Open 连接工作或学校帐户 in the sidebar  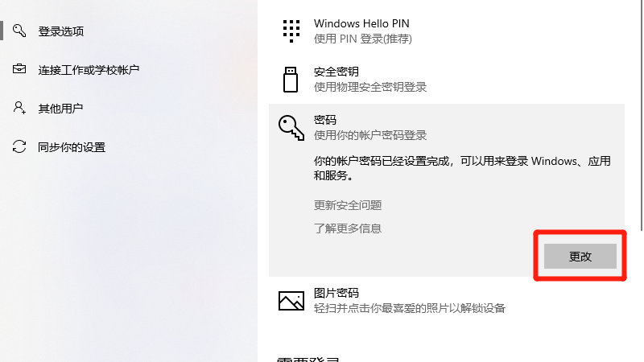(x=89, y=70)
